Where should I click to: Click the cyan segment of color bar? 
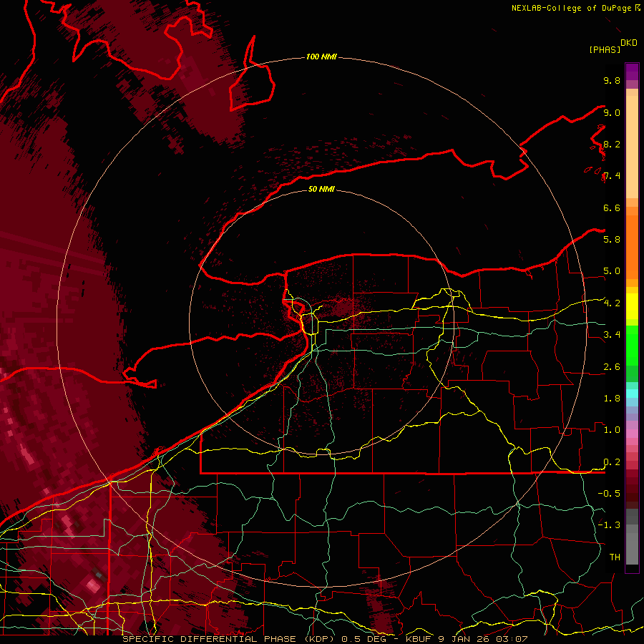(x=632, y=393)
